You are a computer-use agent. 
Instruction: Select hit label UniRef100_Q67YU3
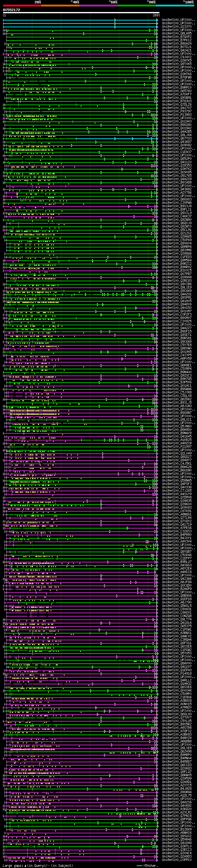177,139
